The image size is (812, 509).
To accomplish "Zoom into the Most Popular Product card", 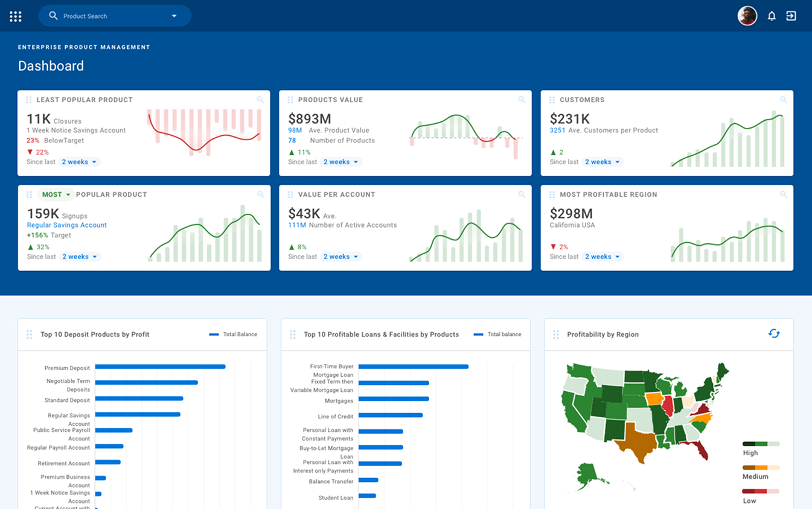I will tap(261, 194).
